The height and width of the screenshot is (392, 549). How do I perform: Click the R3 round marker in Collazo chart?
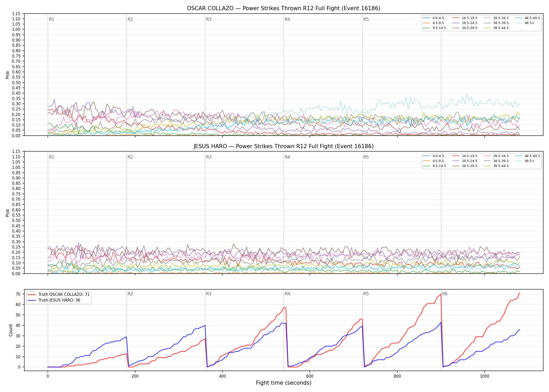(x=209, y=19)
